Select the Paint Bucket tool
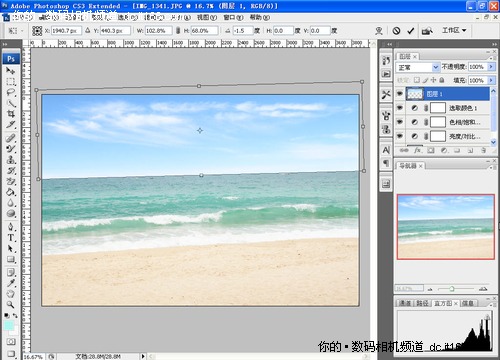Screen dimensions: 500x360 11,192
